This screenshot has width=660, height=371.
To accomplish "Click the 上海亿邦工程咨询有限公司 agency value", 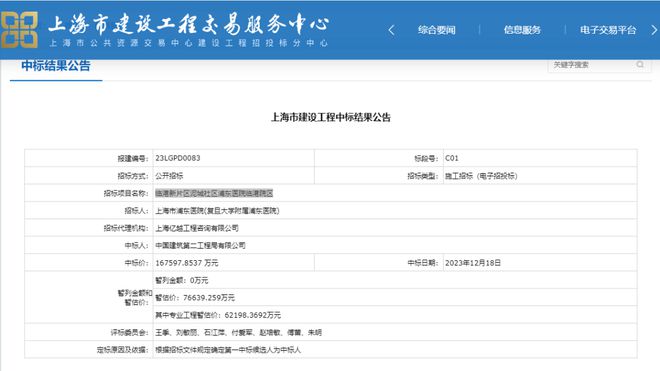I will 197,228.
